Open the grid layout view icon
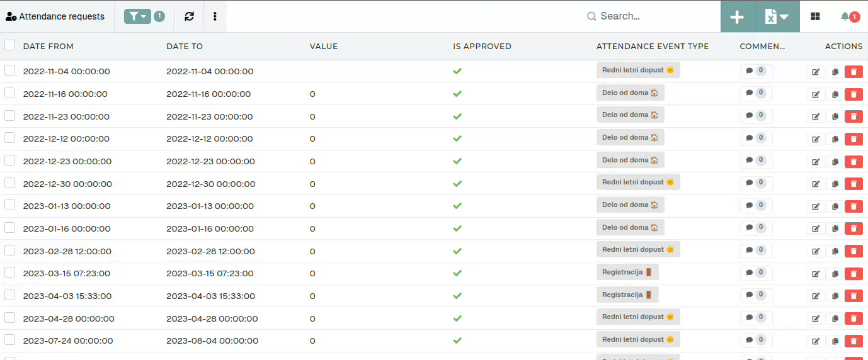868x360 pixels. (x=815, y=16)
